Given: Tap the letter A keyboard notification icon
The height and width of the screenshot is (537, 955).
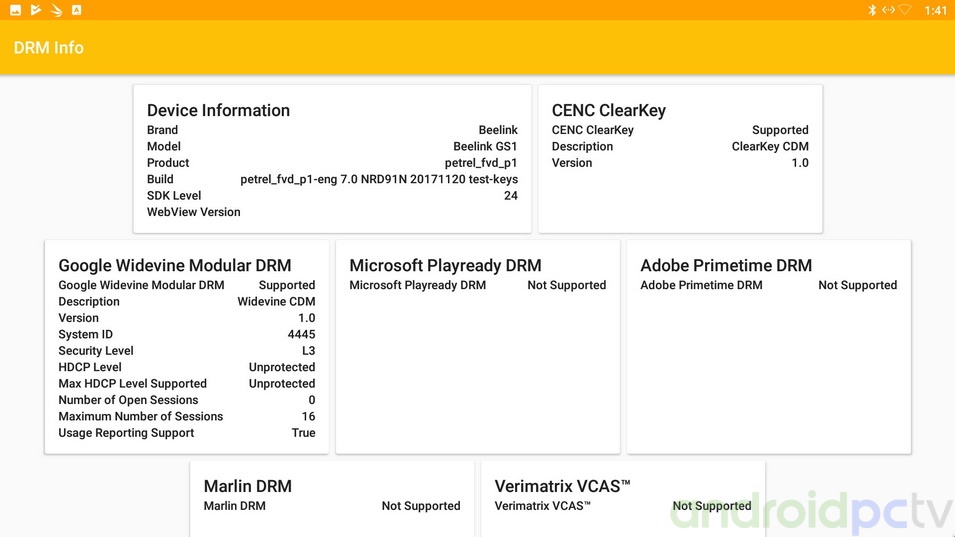Looking at the screenshot, I should (77, 10).
